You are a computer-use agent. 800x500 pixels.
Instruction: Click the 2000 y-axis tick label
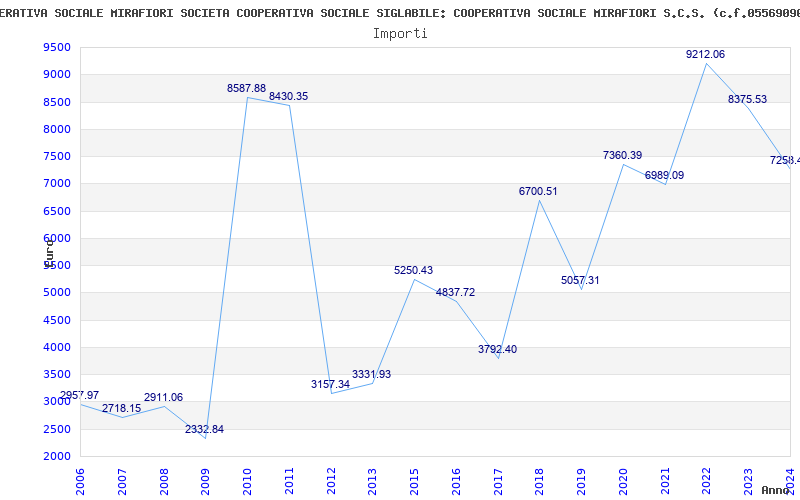57,457
